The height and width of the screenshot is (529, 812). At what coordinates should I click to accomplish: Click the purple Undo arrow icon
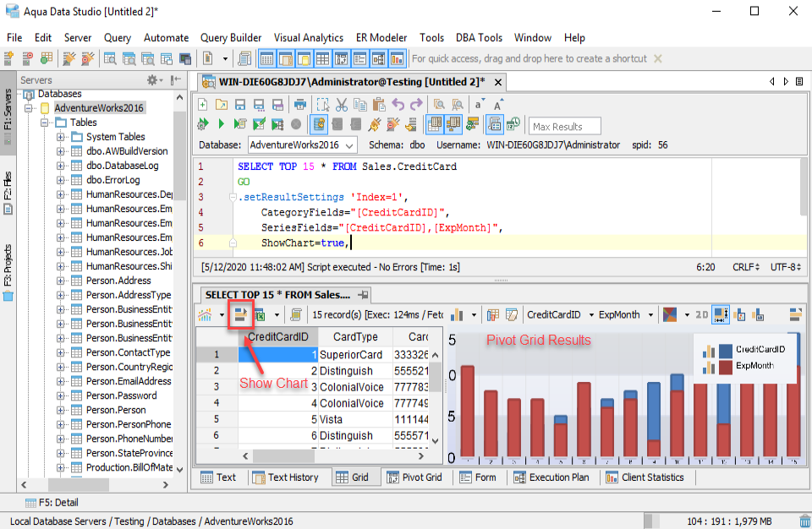398,105
